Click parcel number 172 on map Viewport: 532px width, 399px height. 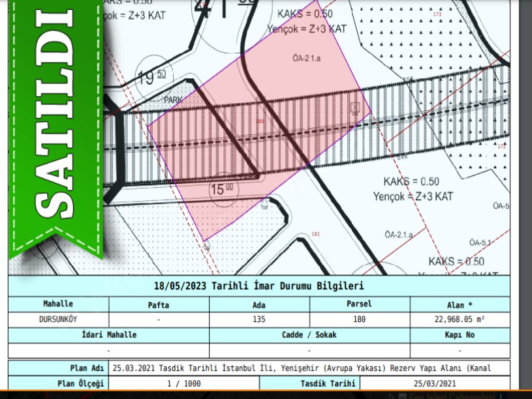(501, 147)
